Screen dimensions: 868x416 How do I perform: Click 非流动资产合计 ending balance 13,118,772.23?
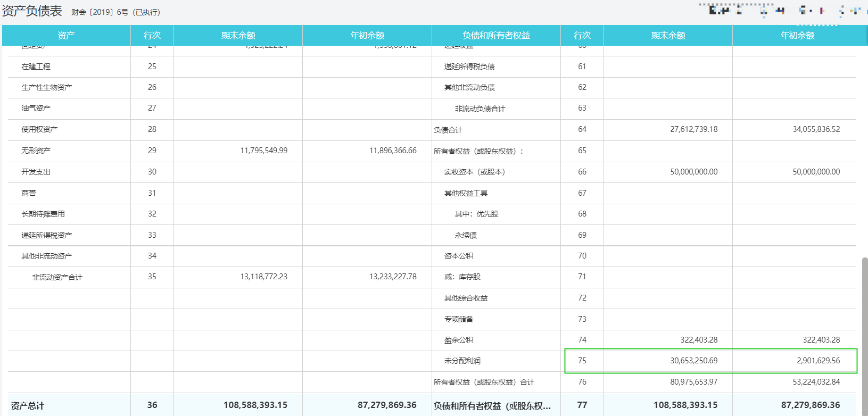(263, 277)
